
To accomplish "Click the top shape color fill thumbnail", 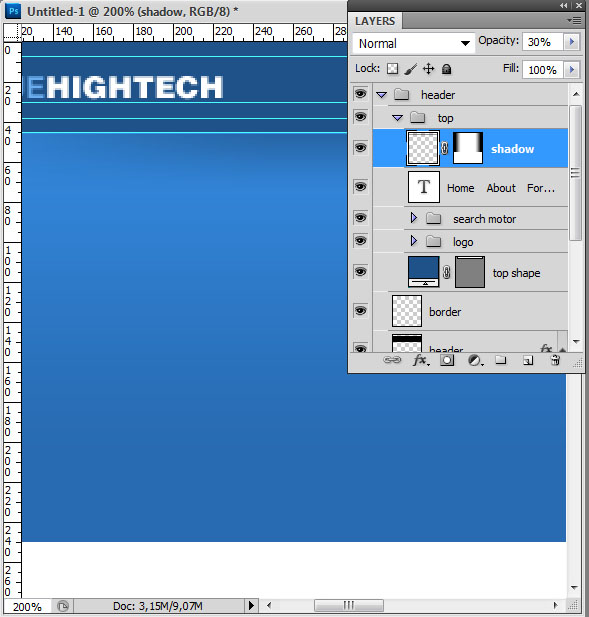I will pyautogui.click(x=423, y=272).
